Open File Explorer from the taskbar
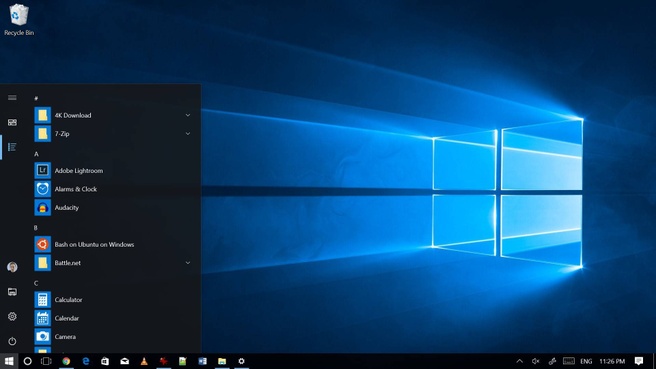656x369 pixels. (x=222, y=361)
